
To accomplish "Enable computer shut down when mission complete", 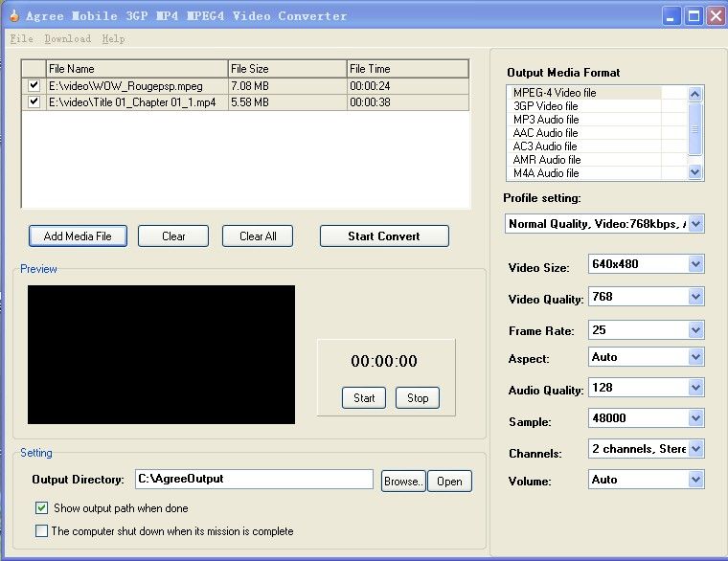I will [x=41, y=530].
